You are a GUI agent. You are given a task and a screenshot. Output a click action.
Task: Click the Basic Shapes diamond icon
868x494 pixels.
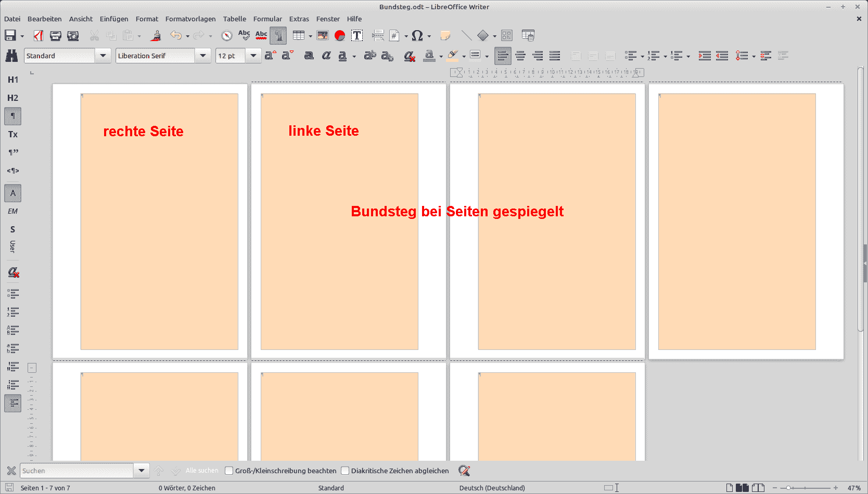pyautogui.click(x=483, y=35)
